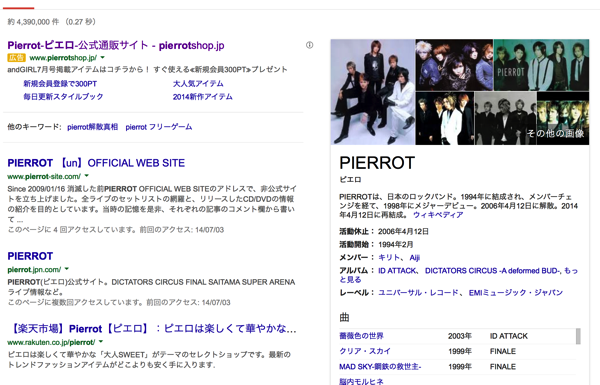Click album name FINALE in クリア・スカイ row
The image size is (600, 385).
pos(503,351)
